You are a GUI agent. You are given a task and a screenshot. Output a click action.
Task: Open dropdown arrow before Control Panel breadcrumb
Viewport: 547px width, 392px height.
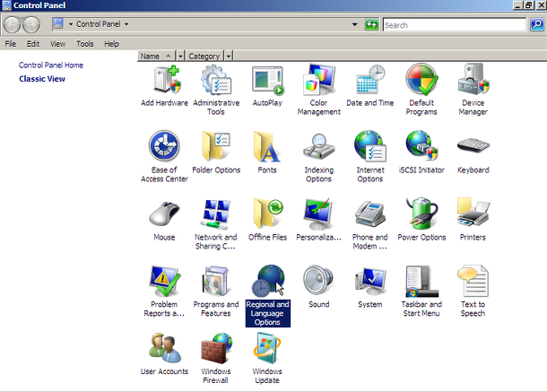tap(71, 24)
